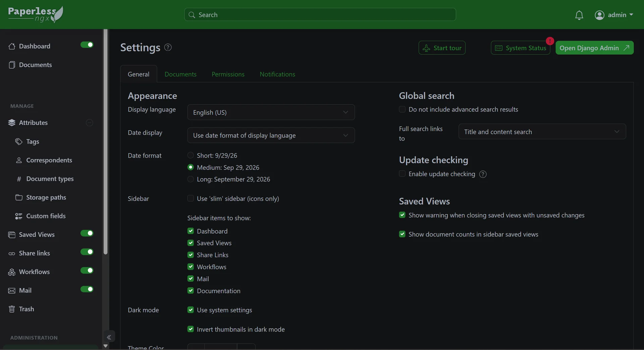
Task: Uncheck Documentation in sidebar items list
Action: [x=191, y=291]
